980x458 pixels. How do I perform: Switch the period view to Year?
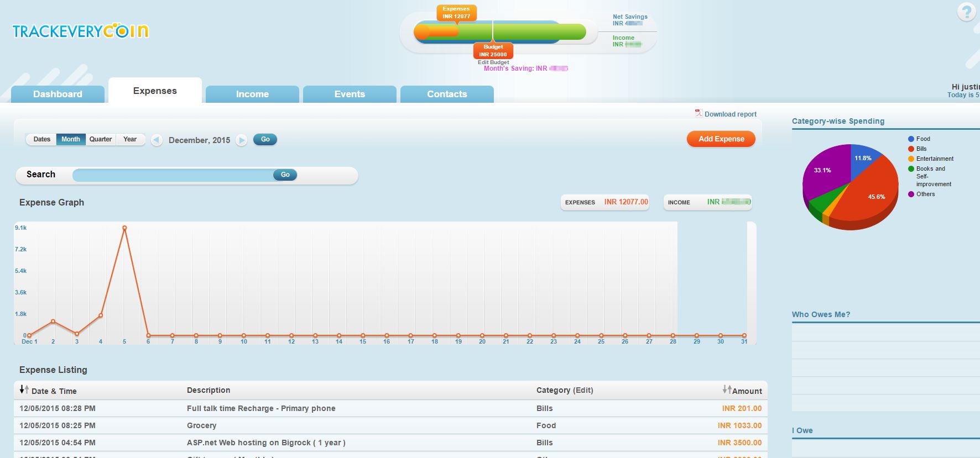coord(130,139)
